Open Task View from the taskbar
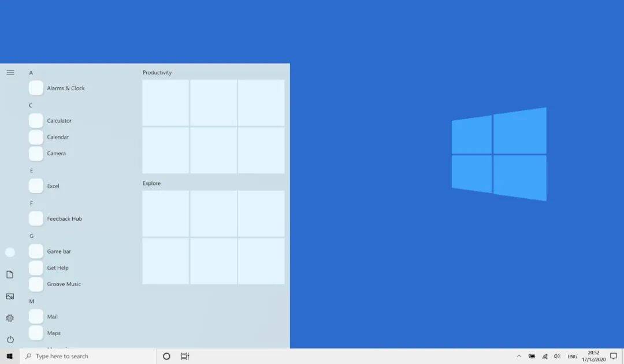This screenshot has width=624, height=364. [184, 356]
